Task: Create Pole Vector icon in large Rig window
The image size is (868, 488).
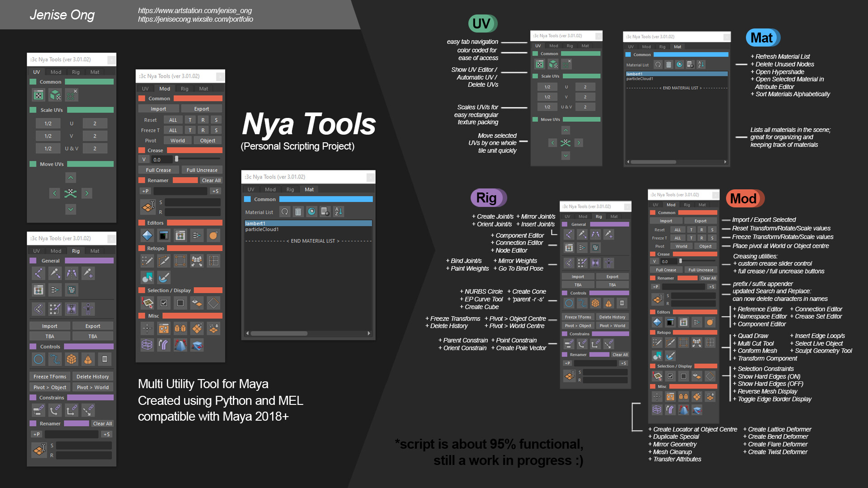Action: coord(88,410)
